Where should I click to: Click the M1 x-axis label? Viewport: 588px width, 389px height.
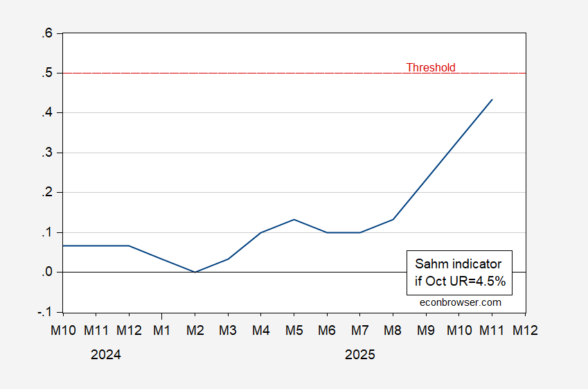click(162, 331)
